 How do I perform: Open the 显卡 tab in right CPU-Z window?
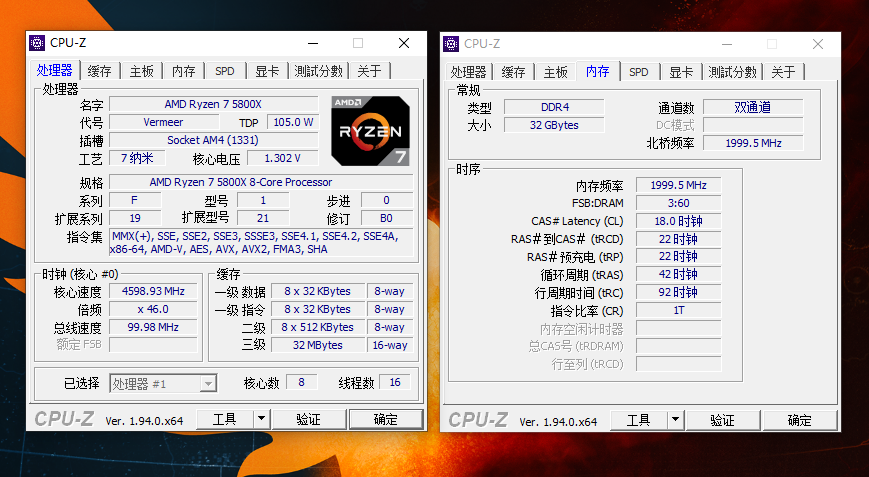[681, 71]
